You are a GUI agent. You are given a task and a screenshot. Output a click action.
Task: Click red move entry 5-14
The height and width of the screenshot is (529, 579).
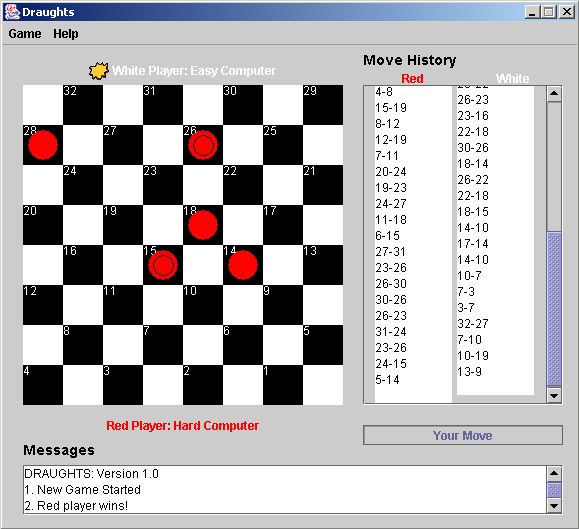[387, 379]
